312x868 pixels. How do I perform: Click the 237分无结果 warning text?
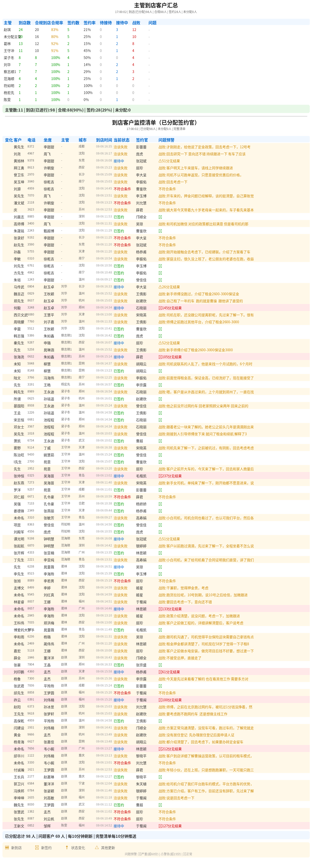point(172,476)
